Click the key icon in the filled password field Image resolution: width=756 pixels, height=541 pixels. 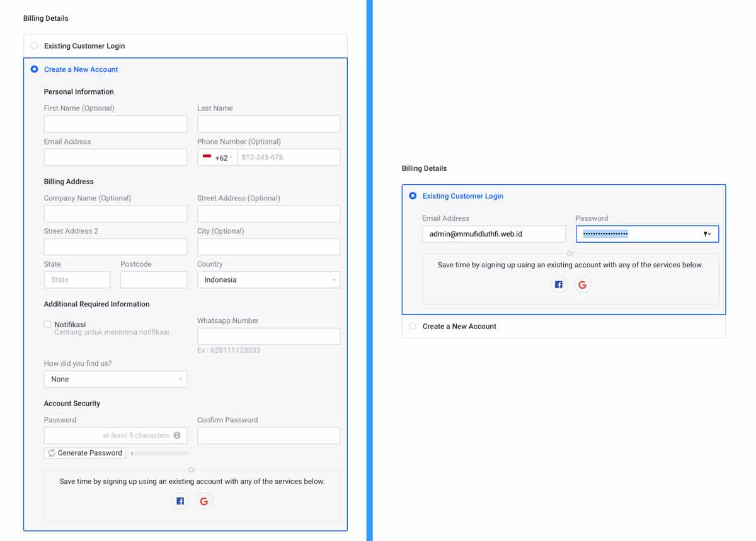(x=707, y=234)
